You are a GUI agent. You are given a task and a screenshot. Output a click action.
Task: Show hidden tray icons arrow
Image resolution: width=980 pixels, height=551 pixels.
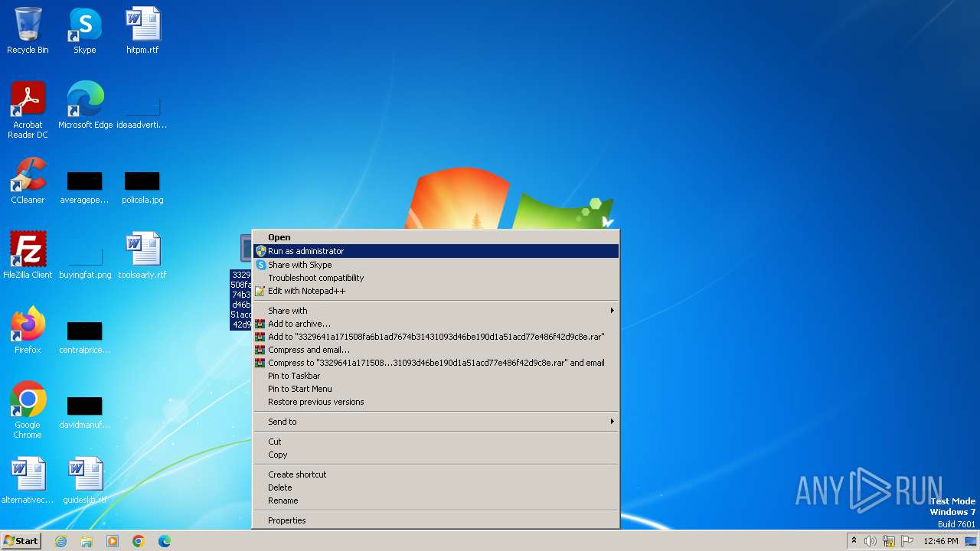coord(854,541)
